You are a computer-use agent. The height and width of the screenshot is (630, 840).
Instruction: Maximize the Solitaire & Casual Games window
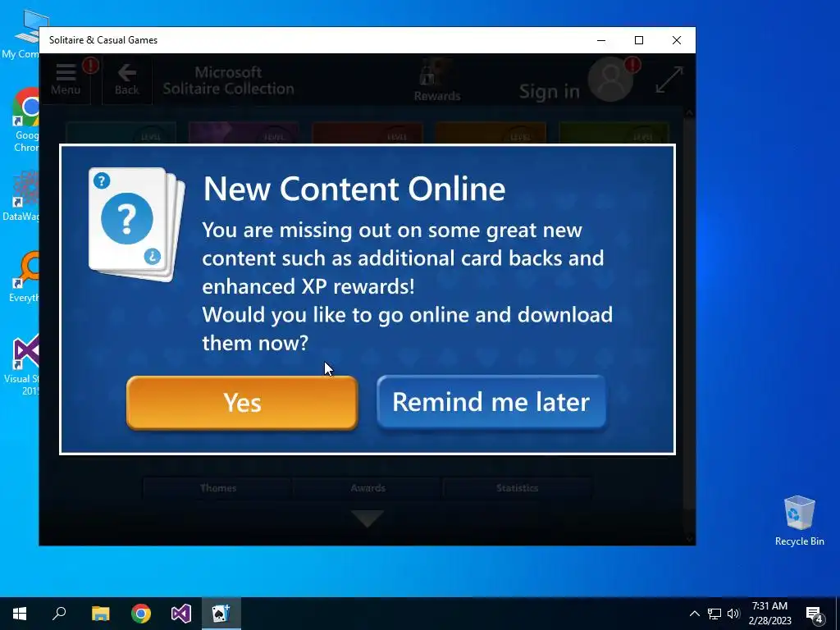[x=638, y=40]
